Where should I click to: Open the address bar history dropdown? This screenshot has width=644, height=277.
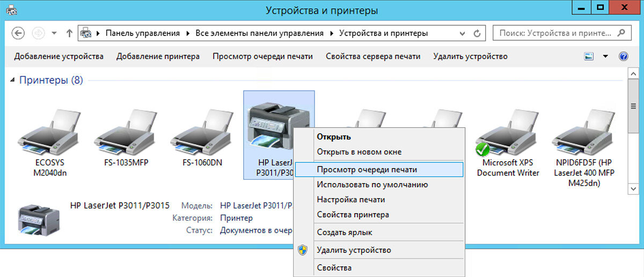[463, 33]
